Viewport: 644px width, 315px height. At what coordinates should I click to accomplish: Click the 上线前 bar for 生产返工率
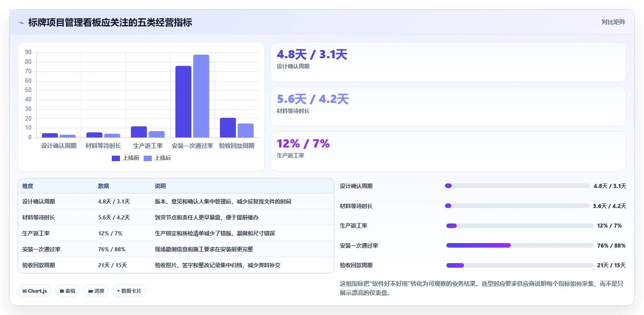click(139, 132)
